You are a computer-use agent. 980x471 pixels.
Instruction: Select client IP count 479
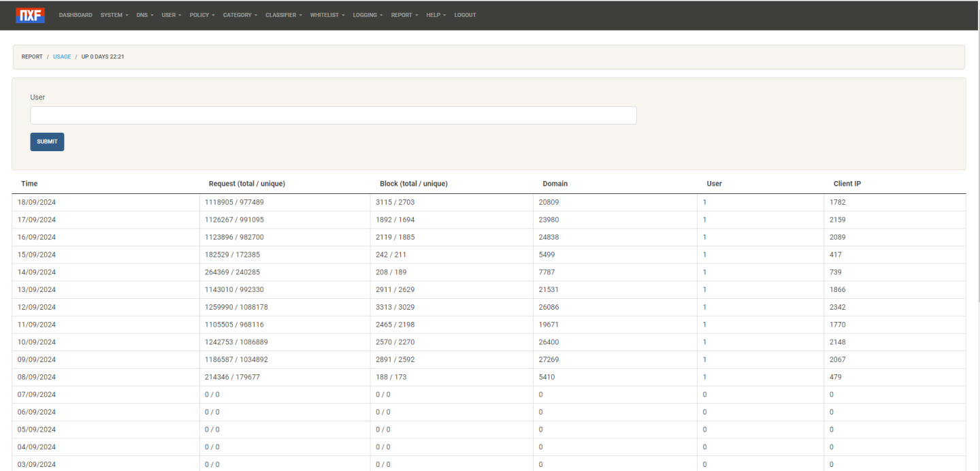pyautogui.click(x=836, y=377)
